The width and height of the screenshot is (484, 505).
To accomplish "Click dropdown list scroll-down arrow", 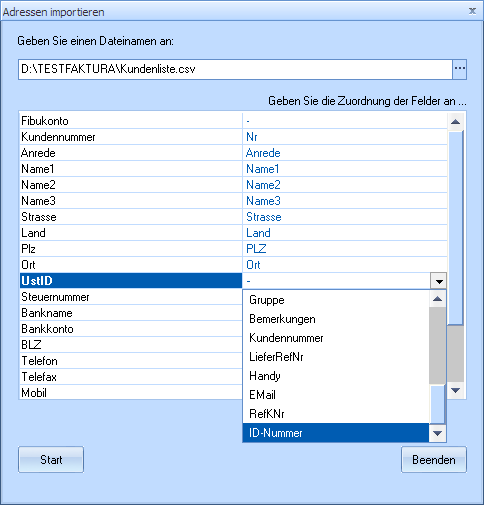I will pos(437,434).
